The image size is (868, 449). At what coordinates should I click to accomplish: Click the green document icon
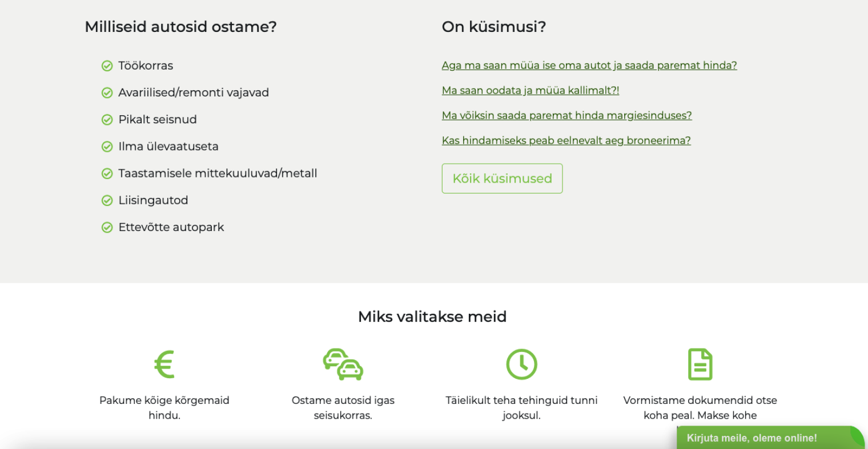(700, 364)
